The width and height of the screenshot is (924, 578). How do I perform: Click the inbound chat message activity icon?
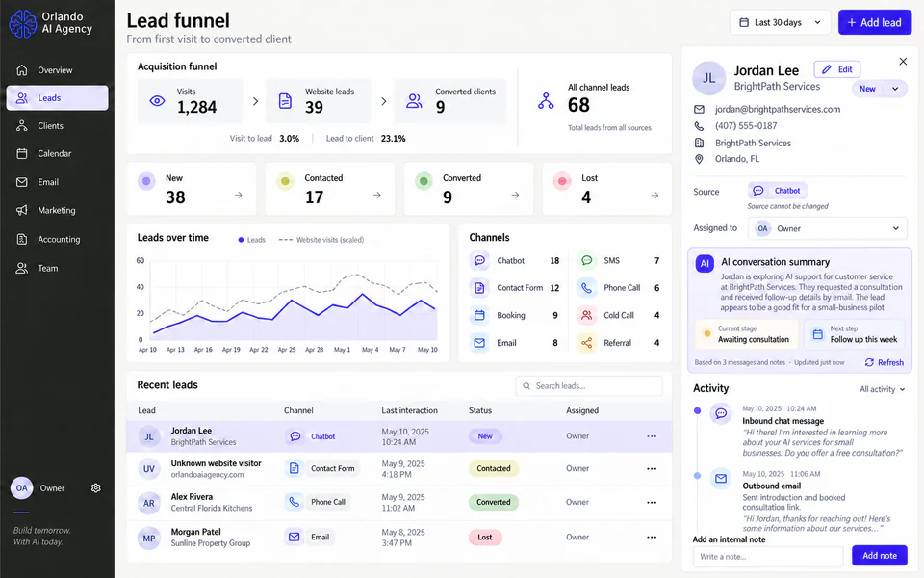tap(721, 413)
